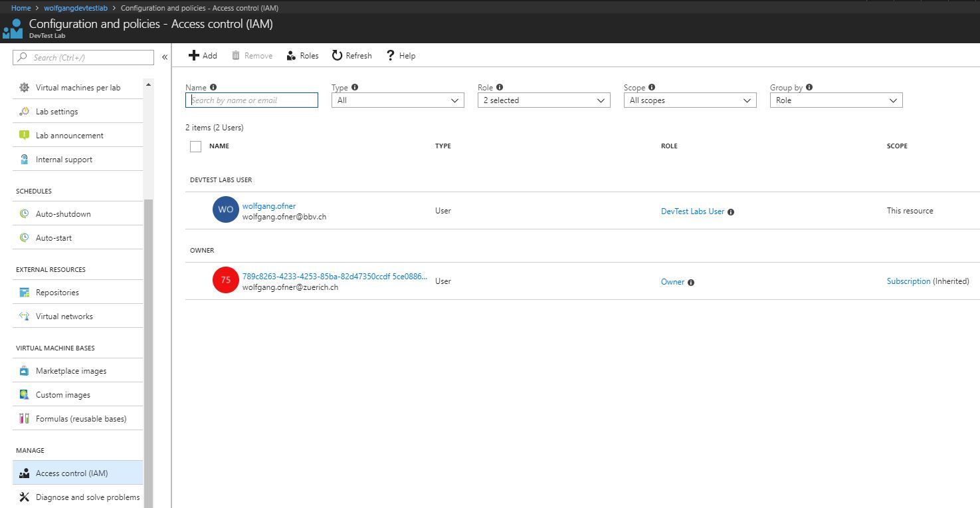Select Access control (IAM) in sidebar
980x508 pixels.
(78, 473)
